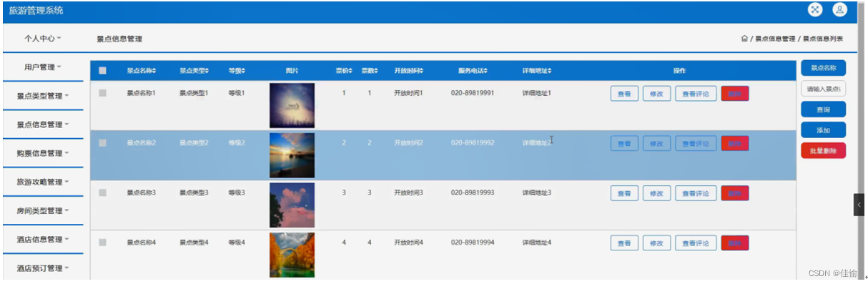The height and width of the screenshot is (284, 868).
Task: Check the checkbox for 景点名称3 row
Action: pos(102,193)
